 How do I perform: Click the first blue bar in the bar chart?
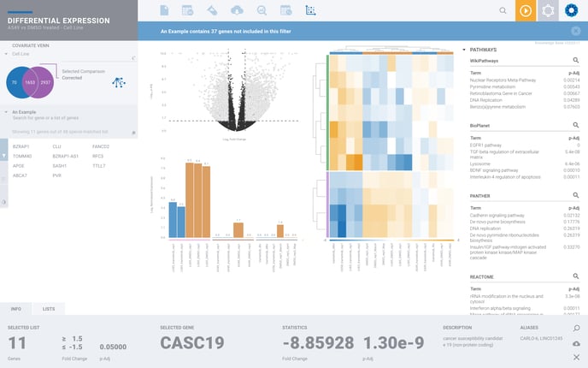click(x=173, y=220)
